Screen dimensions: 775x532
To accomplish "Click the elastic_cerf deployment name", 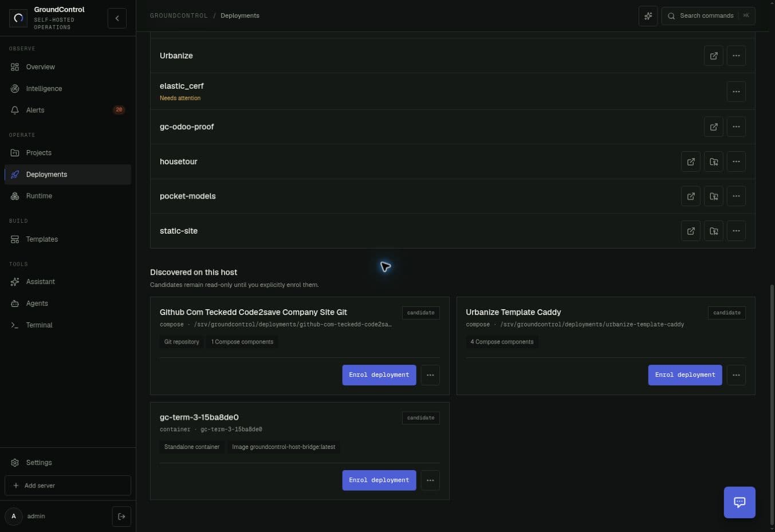I will click(x=182, y=86).
